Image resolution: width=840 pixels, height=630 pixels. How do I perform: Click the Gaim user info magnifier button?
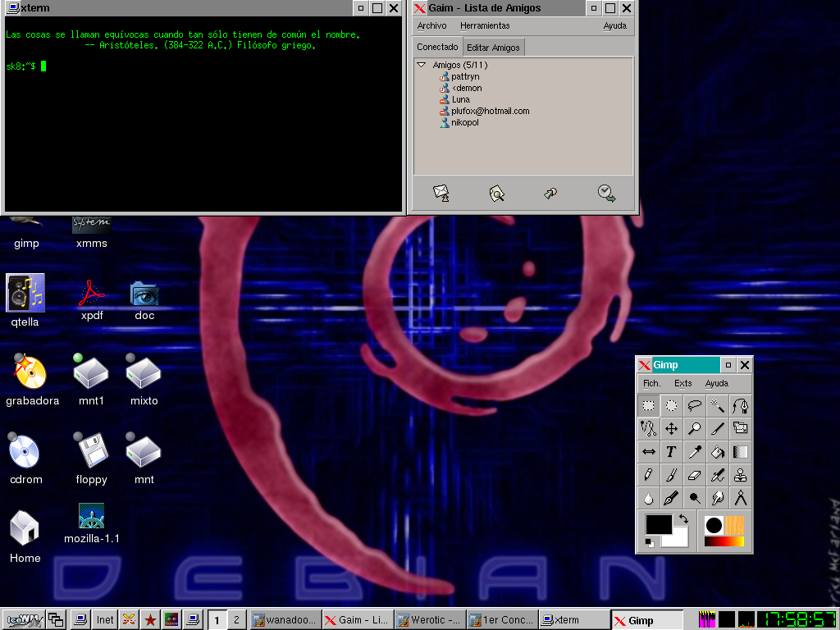coord(496,194)
